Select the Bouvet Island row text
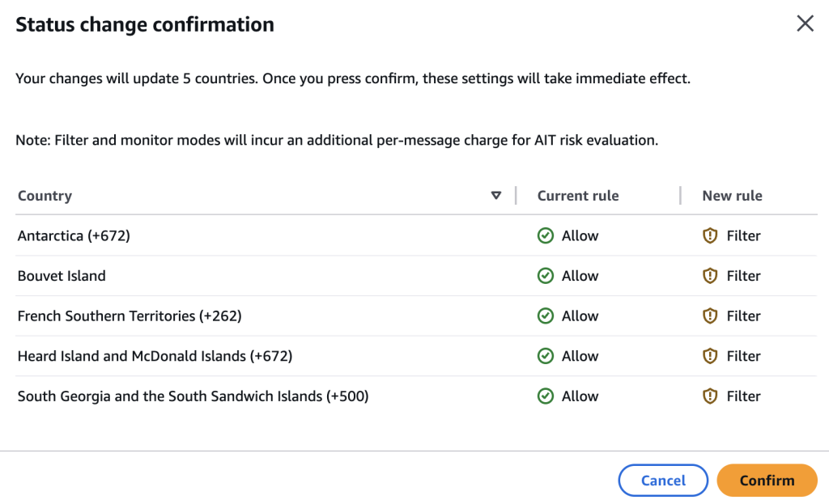The width and height of the screenshot is (829, 504). (62, 276)
